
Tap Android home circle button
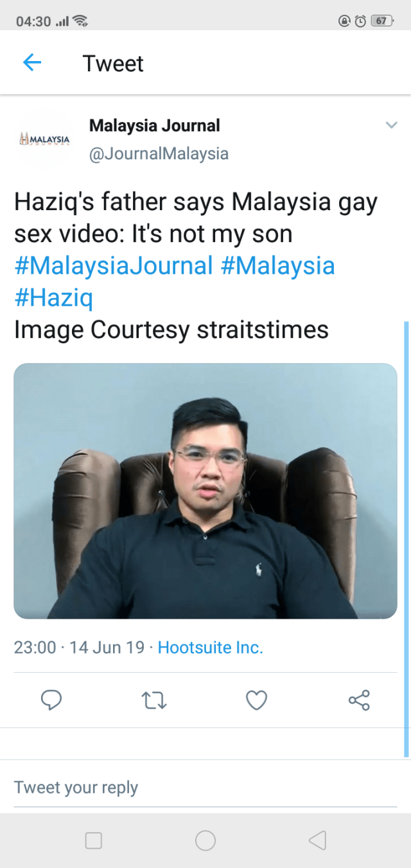point(205,840)
